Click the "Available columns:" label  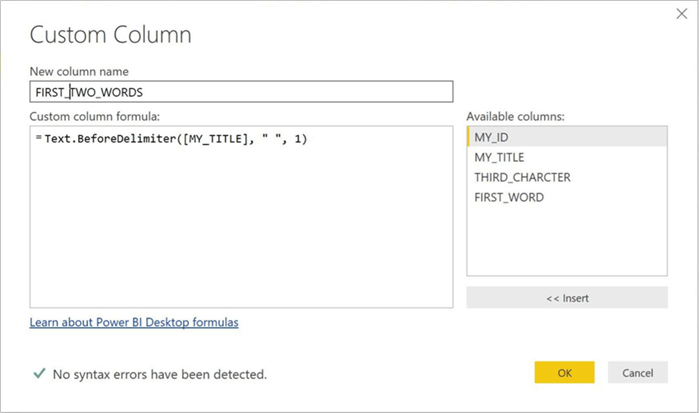click(515, 117)
